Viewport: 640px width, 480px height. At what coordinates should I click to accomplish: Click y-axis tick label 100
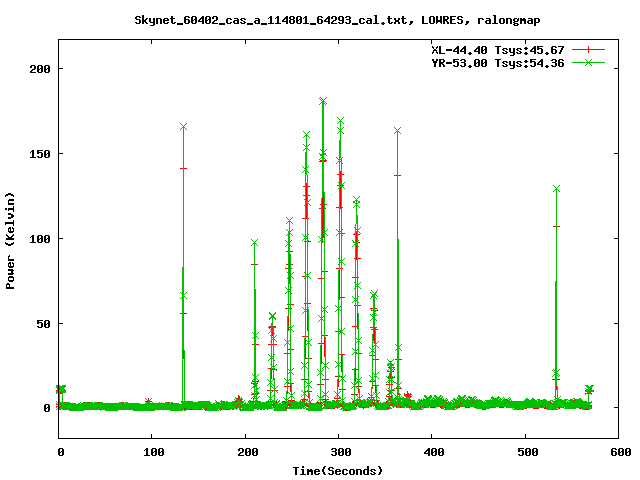click(40, 239)
